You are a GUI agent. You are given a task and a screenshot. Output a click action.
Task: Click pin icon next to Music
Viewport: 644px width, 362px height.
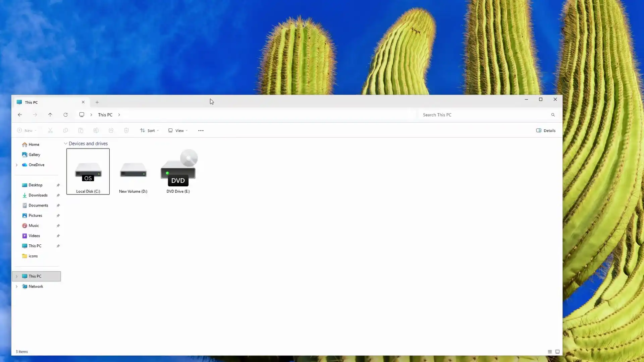click(x=58, y=226)
